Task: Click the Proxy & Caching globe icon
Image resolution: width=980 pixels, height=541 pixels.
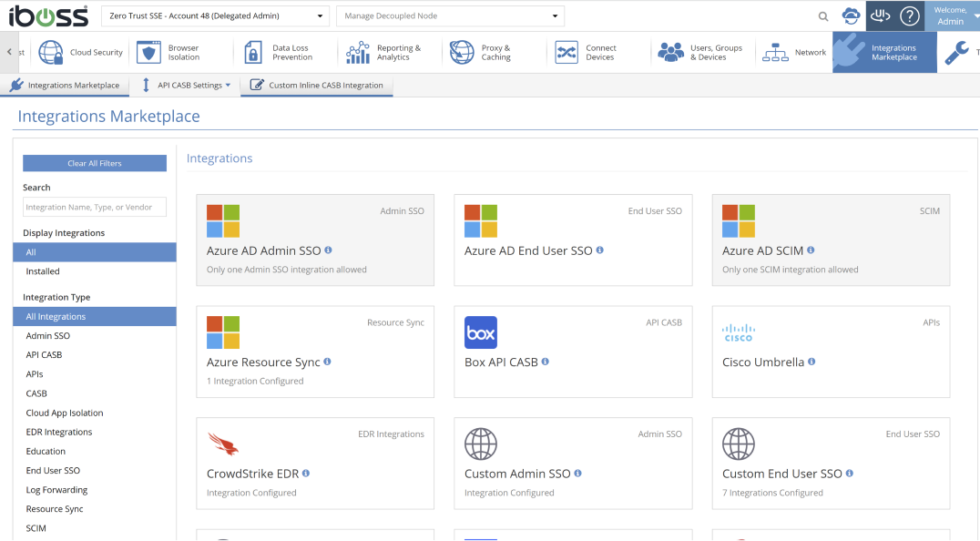Action: pyautogui.click(x=462, y=53)
